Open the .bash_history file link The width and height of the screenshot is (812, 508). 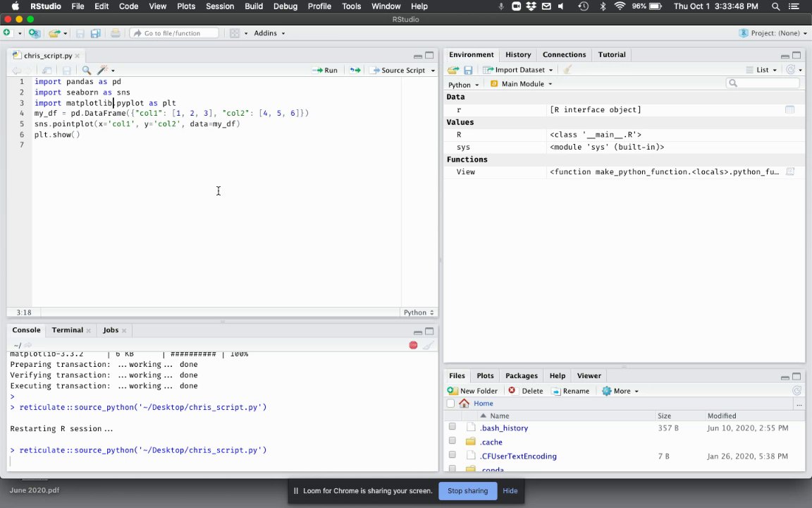[x=503, y=428]
